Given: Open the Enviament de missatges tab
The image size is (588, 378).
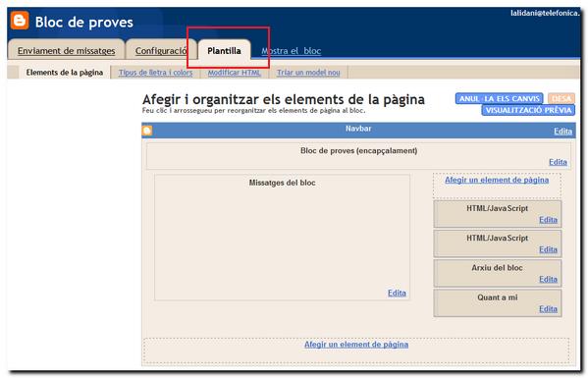Looking at the screenshot, I should (66, 51).
